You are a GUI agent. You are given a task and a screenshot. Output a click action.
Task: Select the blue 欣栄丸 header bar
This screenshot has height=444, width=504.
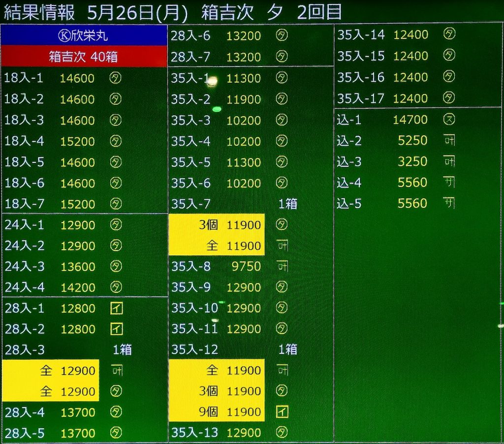(x=84, y=36)
